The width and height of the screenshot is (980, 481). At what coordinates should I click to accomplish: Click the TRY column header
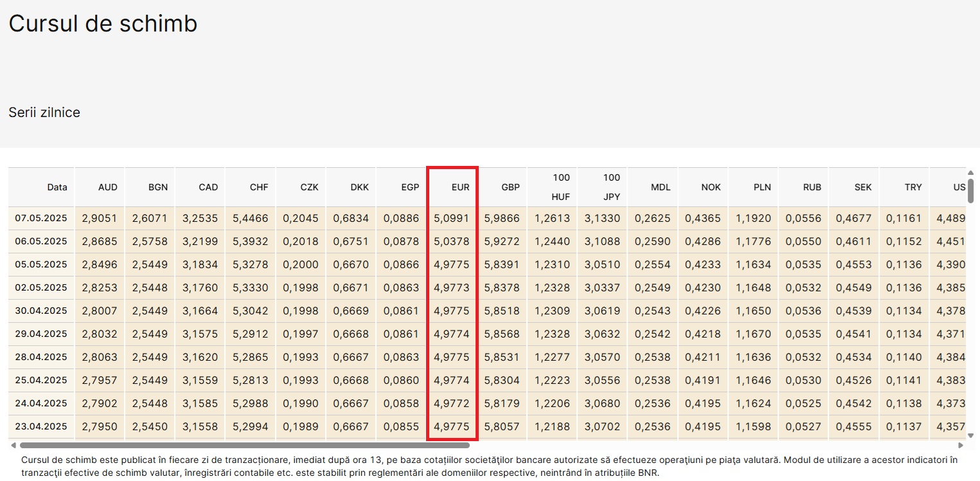(913, 187)
